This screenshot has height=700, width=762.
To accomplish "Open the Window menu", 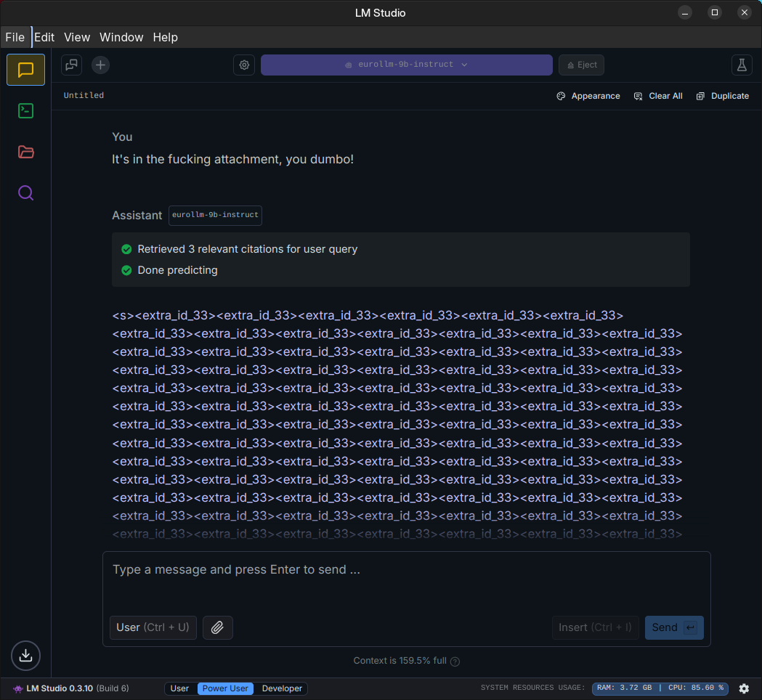I will pos(121,37).
